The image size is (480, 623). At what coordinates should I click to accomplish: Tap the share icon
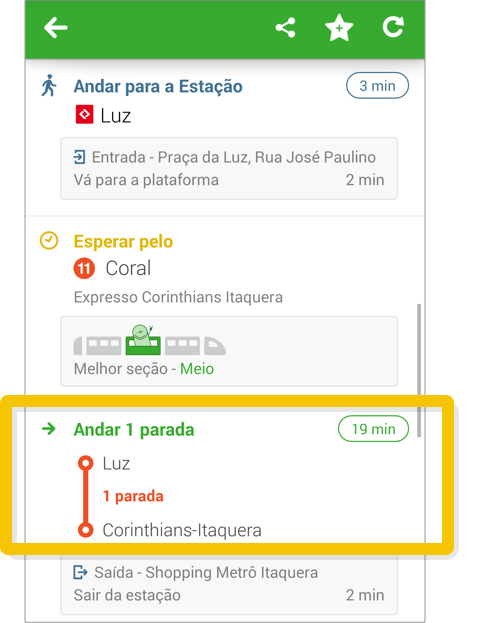[x=285, y=27]
